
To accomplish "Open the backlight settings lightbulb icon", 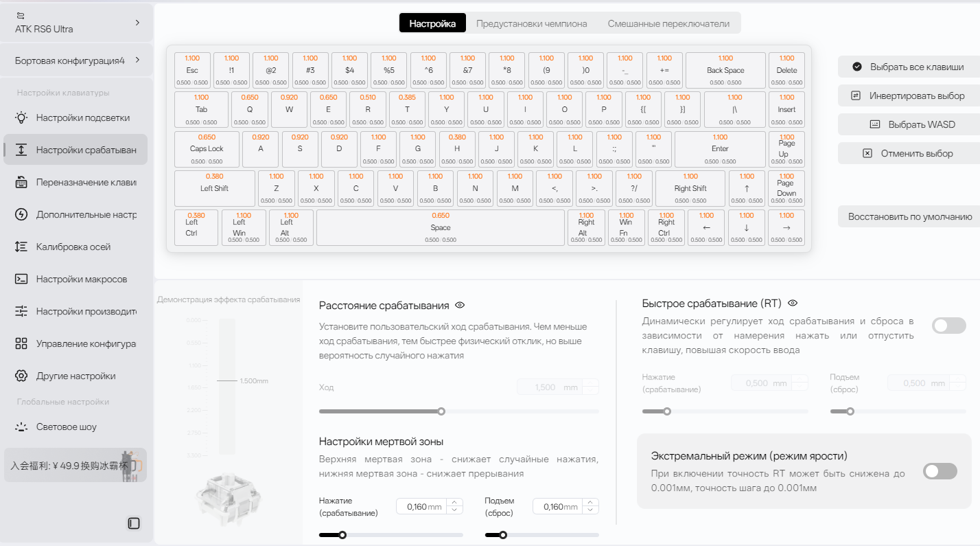I will (21, 117).
